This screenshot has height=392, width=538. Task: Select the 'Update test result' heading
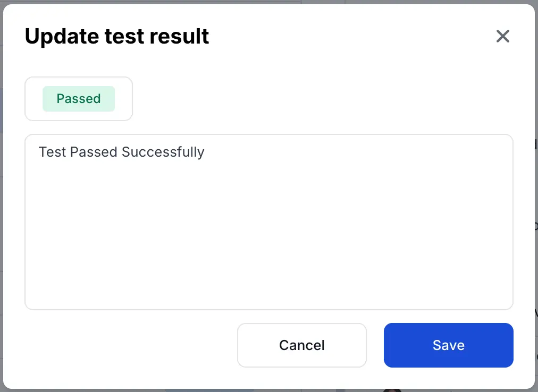coord(117,37)
